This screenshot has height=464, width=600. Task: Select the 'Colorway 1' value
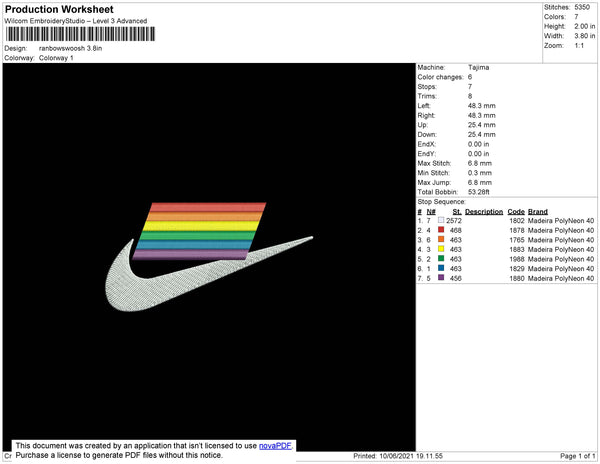coord(56,58)
